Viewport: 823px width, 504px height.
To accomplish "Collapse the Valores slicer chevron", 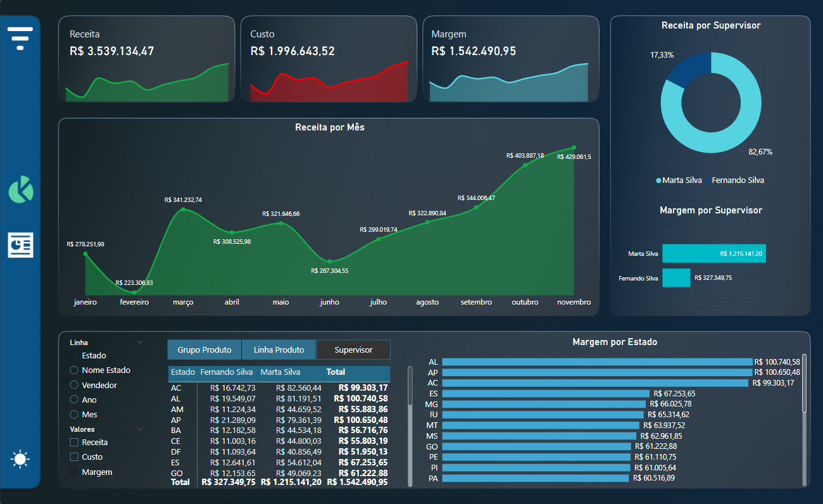I will pyautogui.click(x=140, y=429).
